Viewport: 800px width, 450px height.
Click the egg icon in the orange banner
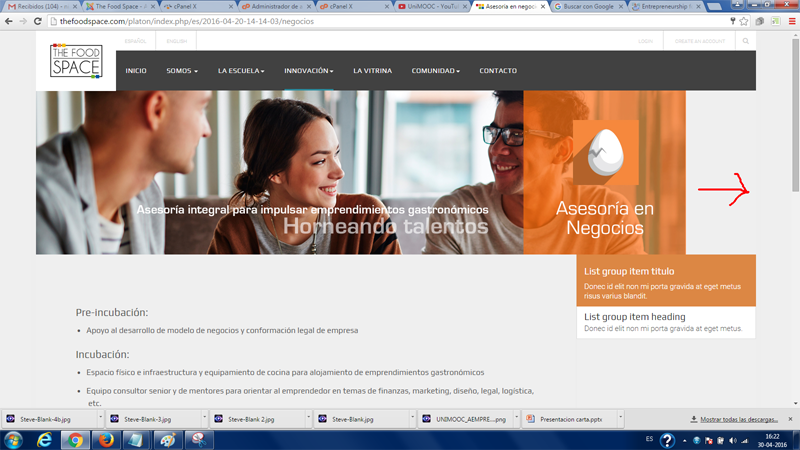coord(606,152)
